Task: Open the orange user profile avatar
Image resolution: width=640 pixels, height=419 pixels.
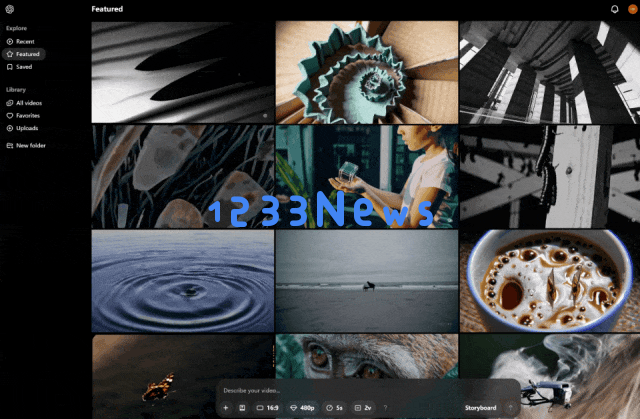Action: 633,9
